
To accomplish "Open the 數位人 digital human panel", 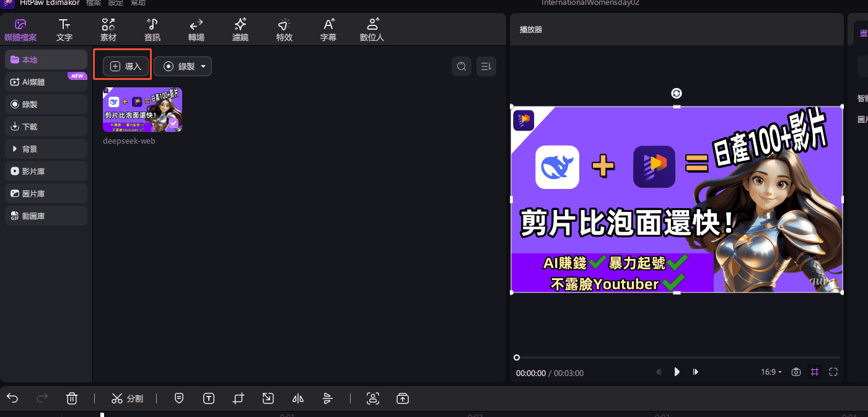I will tap(372, 29).
